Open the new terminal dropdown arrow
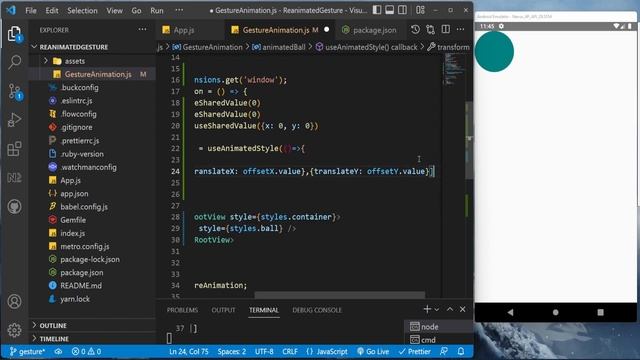Image resolution: width=640 pixels, height=360 pixels. point(437,310)
